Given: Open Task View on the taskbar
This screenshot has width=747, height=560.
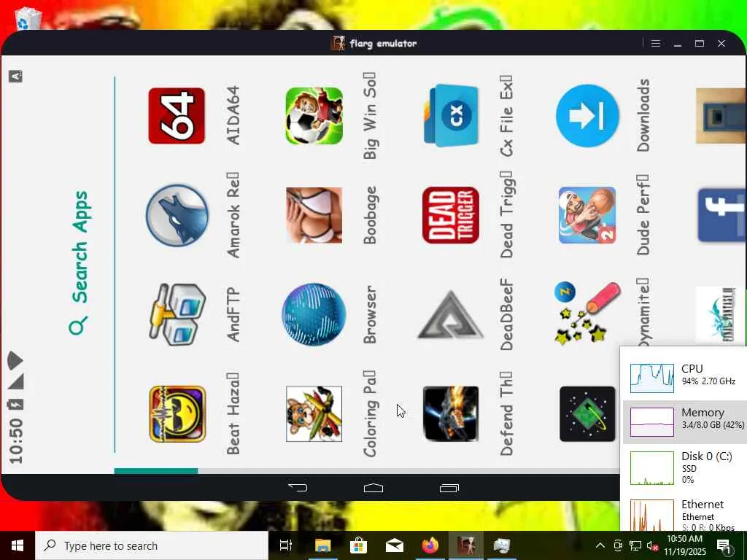Looking at the screenshot, I should [x=286, y=545].
